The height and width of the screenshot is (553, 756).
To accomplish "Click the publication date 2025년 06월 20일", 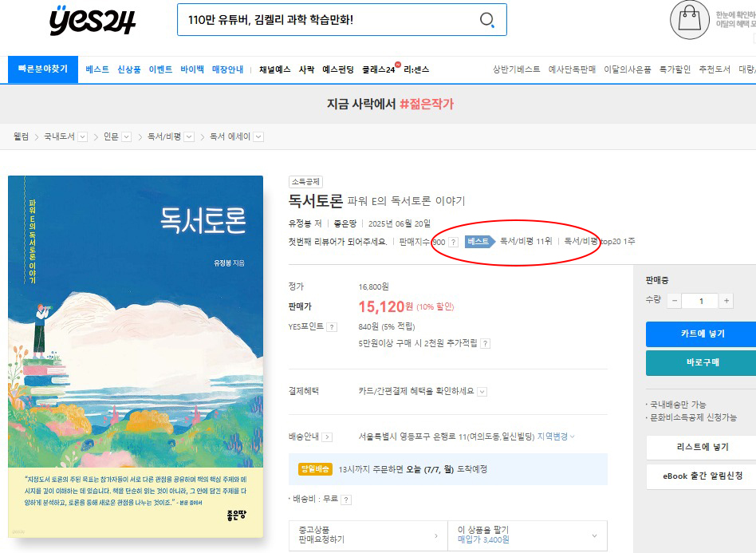I will (400, 223).
